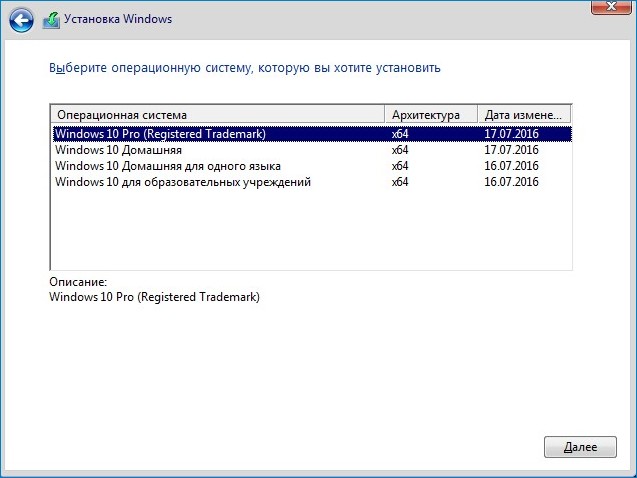Click the "Дата измене..." column header

pos(524,115)
